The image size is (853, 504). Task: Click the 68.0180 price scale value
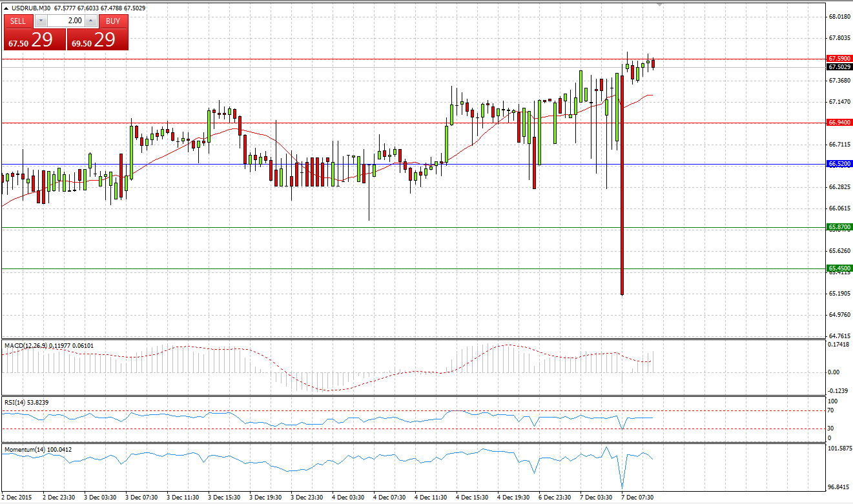839,17
